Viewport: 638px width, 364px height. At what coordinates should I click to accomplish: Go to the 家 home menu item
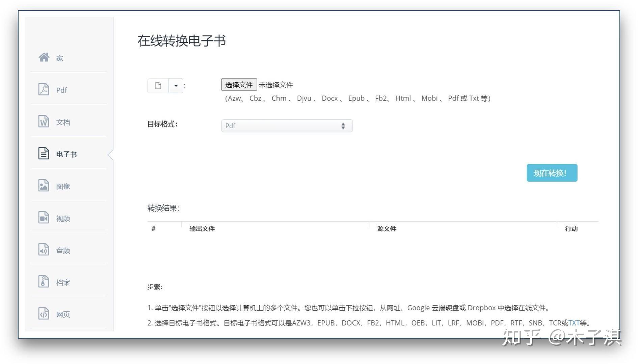tap(69, 58)
